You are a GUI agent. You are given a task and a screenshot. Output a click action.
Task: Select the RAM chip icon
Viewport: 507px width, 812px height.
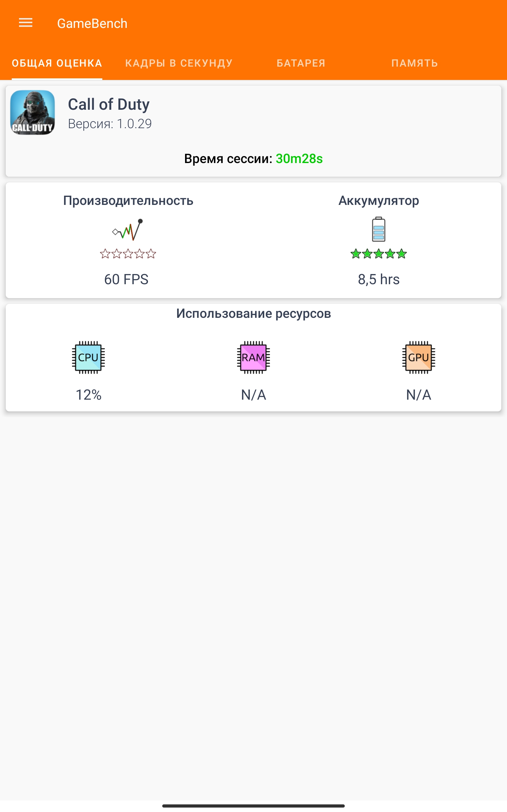click(253, 357)
